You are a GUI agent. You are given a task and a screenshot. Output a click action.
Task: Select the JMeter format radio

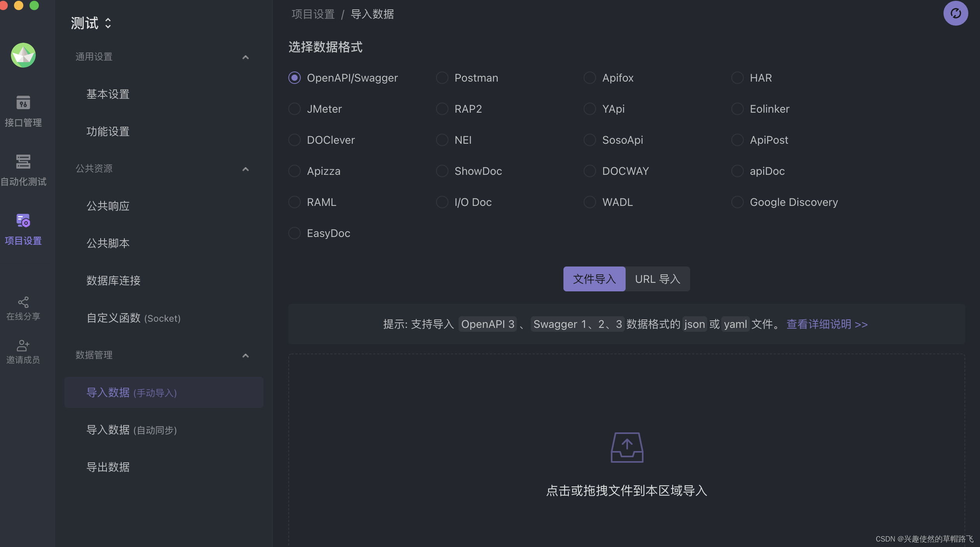(295, 109)
